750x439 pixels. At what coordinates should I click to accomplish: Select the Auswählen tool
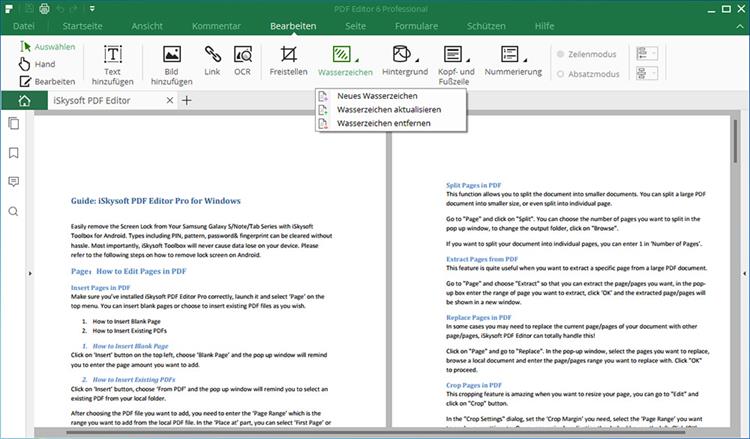tap(48, 47)
